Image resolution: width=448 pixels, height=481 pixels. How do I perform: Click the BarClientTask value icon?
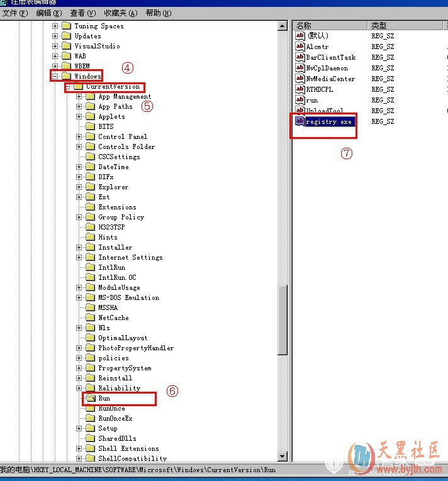pos(300,57)
